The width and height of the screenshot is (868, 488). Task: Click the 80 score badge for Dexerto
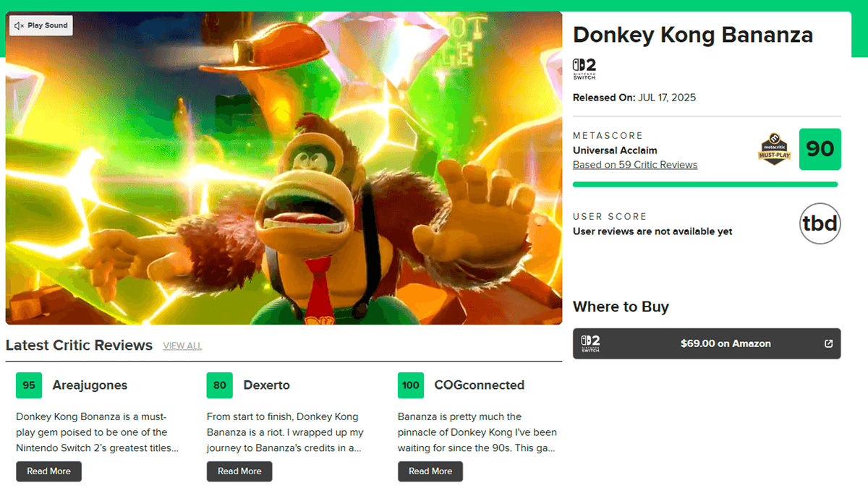pos(219,385)
